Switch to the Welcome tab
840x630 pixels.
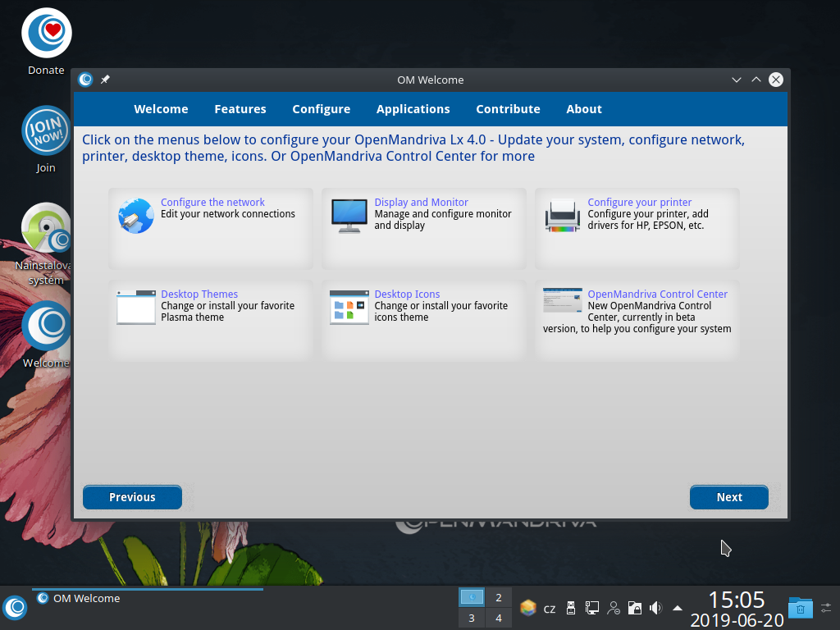tap(161, 109)
